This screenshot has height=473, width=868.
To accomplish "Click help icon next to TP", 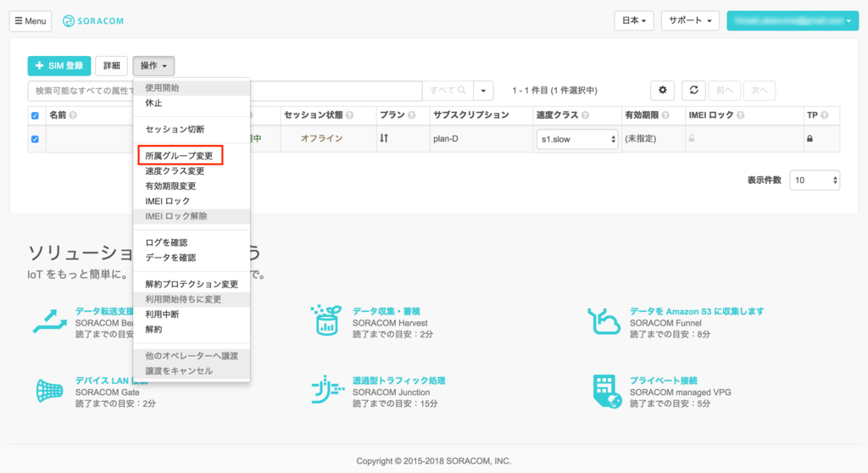I will [x=824, y=115].
